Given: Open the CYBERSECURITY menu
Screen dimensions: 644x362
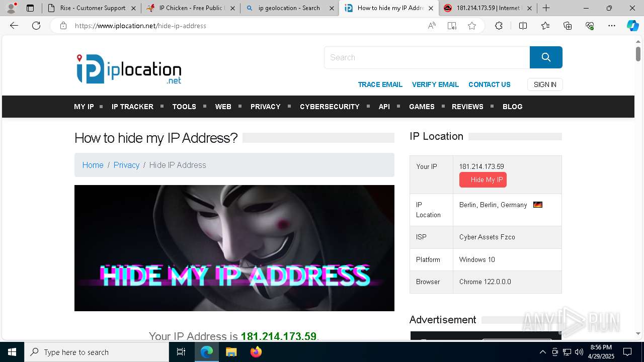Looking at the screenshot, I should [330, 107].
